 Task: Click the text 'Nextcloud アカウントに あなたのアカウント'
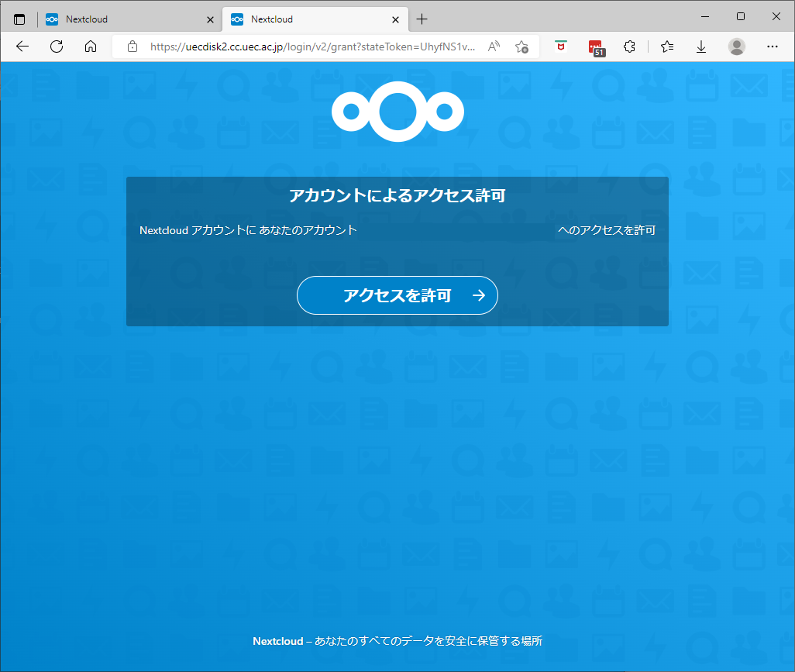click(249, 230)
